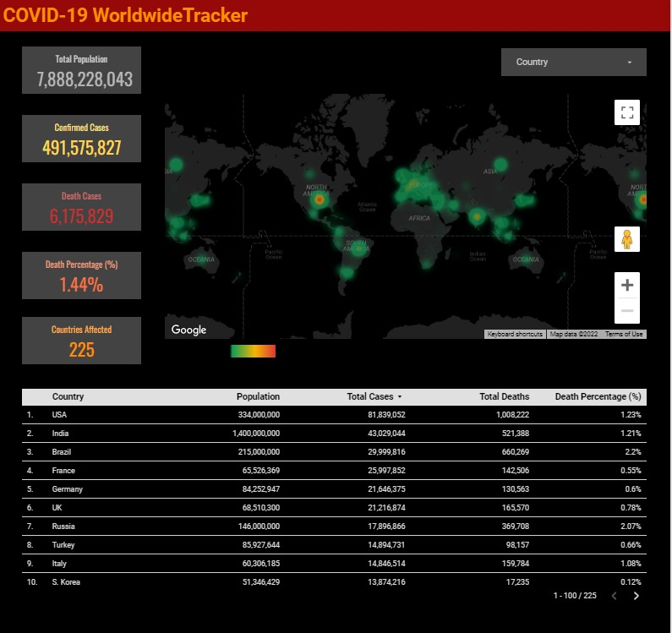This screenshot has width=672, height=633.
Task: Go to next table page arrow
Action: pos(636,596)
